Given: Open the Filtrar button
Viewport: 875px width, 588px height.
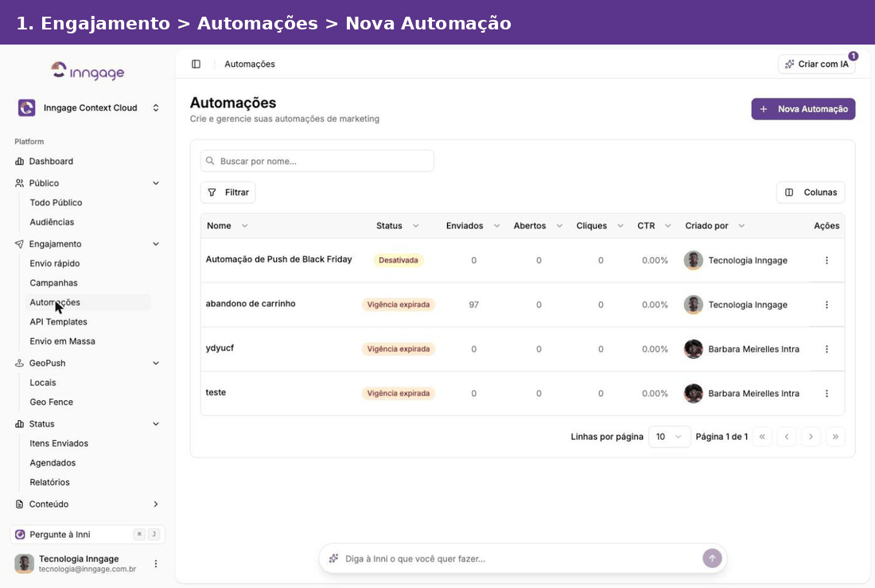Looking at the screenshot, I should 227,192.
